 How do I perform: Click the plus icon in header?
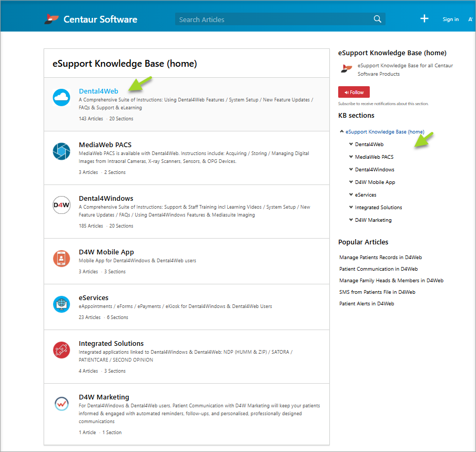click(x=424, y=19)
